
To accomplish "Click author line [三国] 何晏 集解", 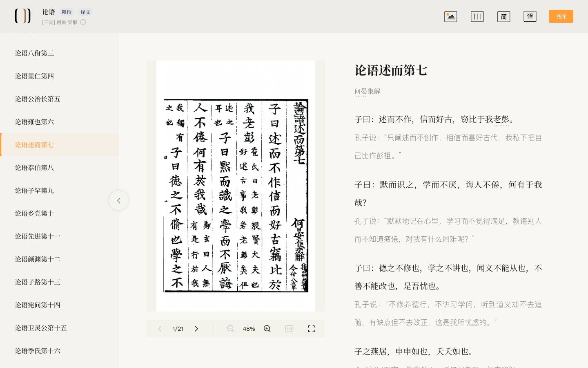I will point(60,22).
